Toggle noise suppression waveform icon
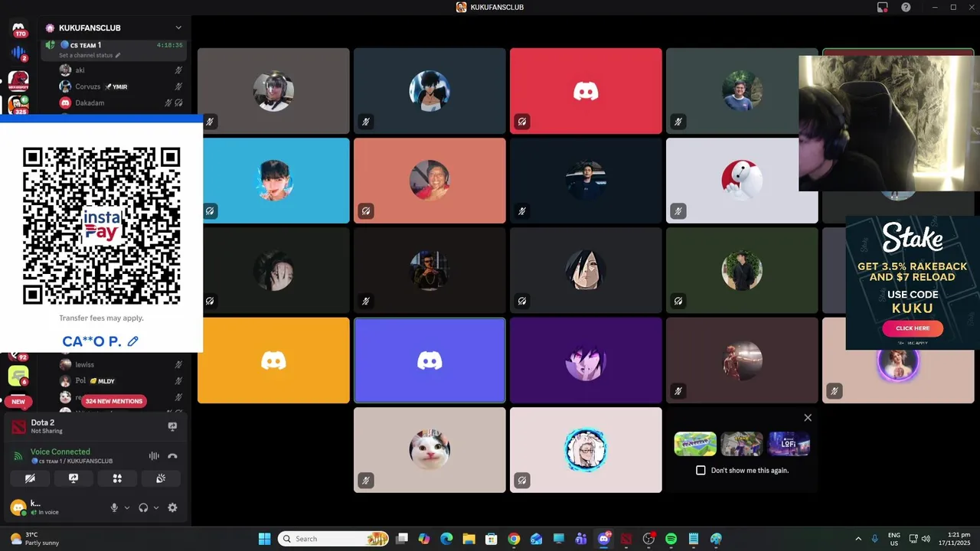This screenshot has width=980, height=551. coord(154,456)
